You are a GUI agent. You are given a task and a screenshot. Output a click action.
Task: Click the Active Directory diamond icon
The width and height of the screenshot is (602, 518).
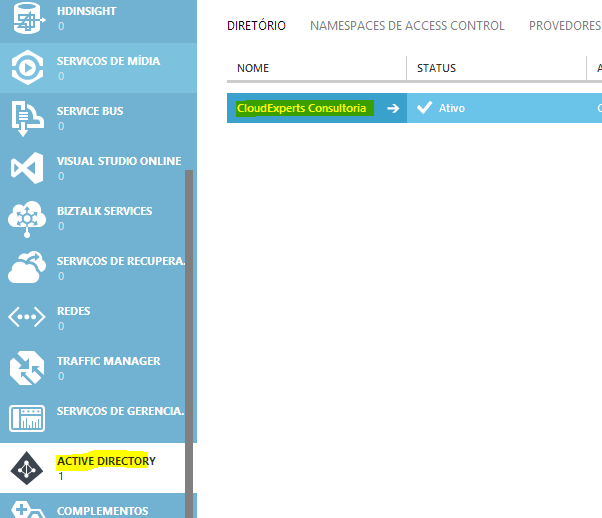(26, 468)
